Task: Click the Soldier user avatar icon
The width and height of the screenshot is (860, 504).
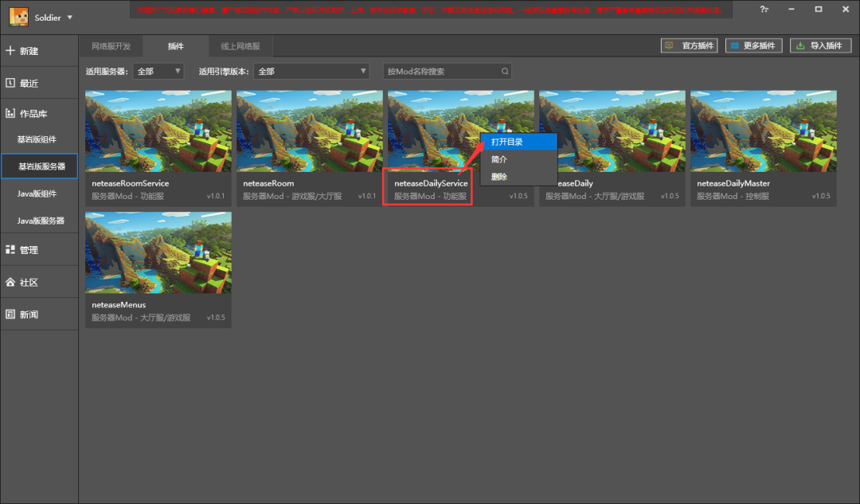Action: tap(18, 16)
